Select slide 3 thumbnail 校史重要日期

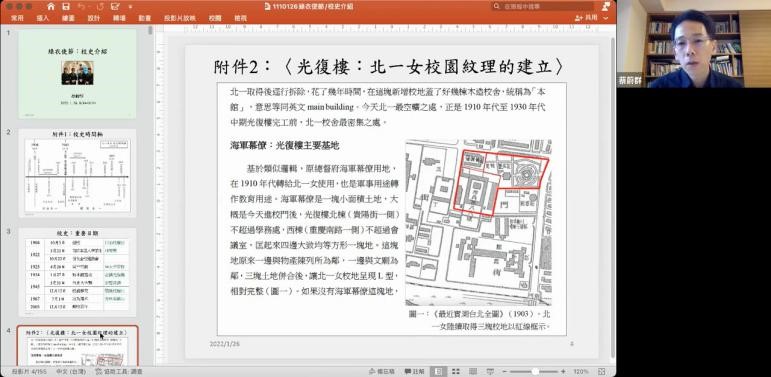(x=78, y=272)
